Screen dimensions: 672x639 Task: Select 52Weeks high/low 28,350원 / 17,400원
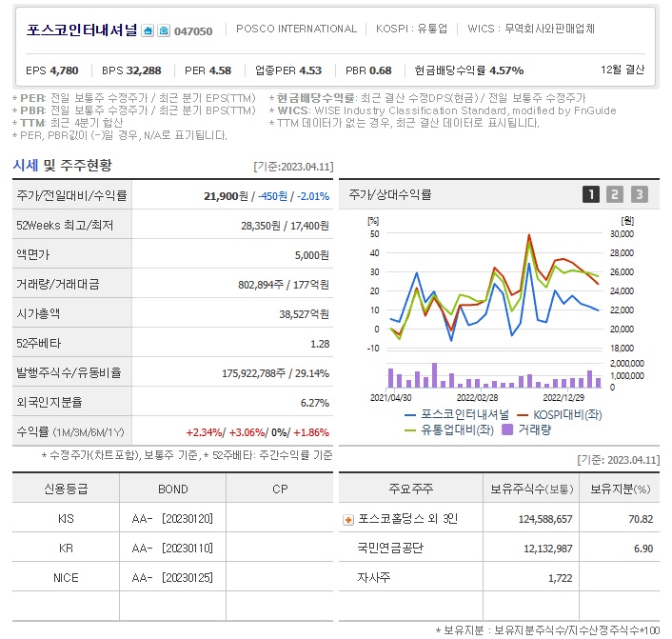click(285, 226)
